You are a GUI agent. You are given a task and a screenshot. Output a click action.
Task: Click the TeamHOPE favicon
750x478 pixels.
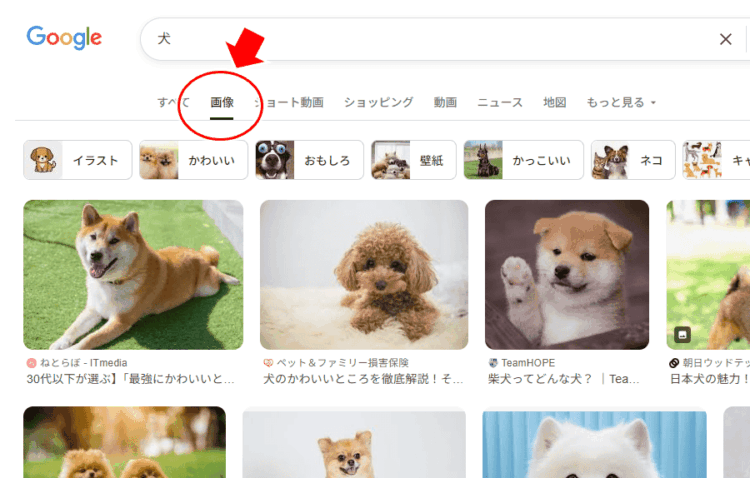tap(493, 363)
